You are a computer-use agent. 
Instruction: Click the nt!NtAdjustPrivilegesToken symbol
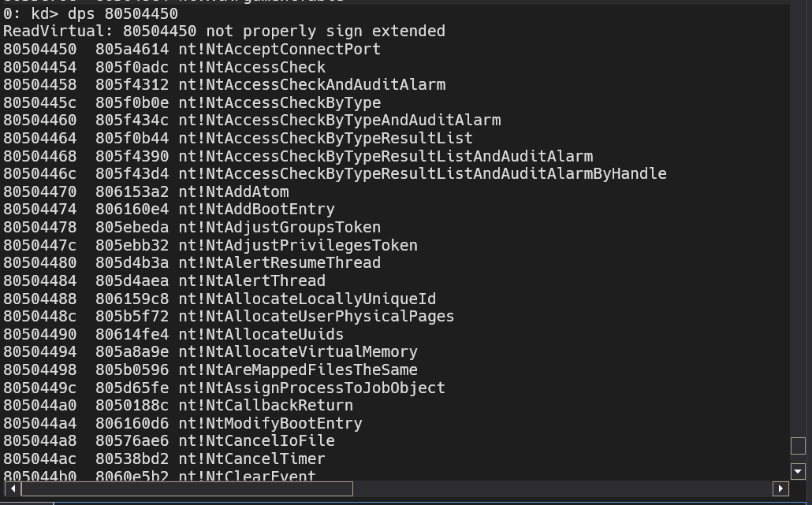coord(298,245)
